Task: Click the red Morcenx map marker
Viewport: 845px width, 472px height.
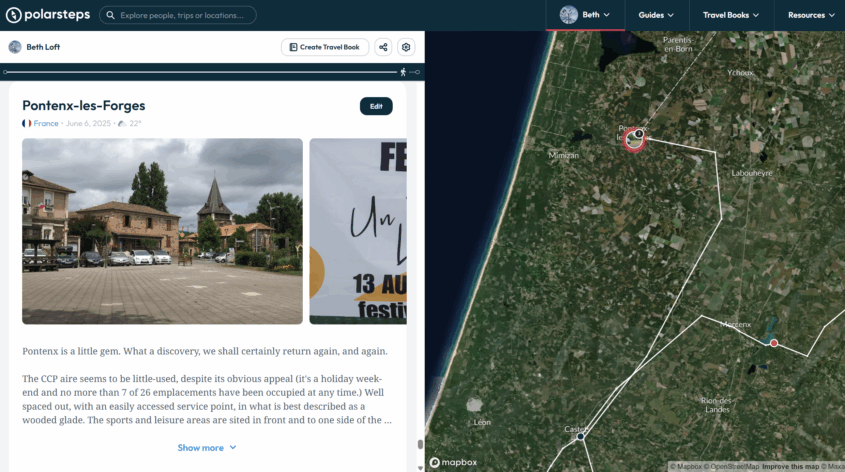Action: click(774, 343)
